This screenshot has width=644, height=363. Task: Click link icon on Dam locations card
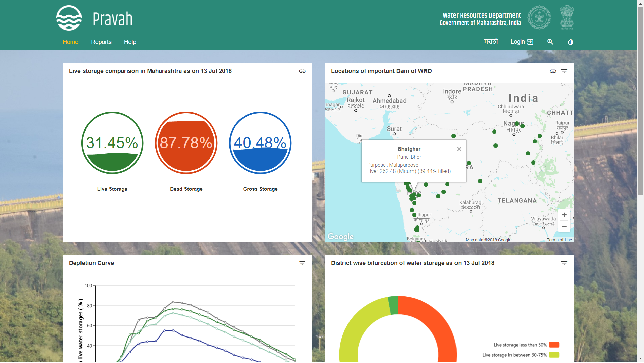tap(553, 71)
